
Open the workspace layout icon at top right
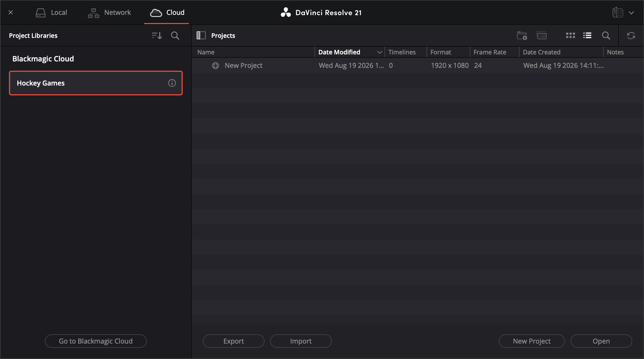(618, 12)
